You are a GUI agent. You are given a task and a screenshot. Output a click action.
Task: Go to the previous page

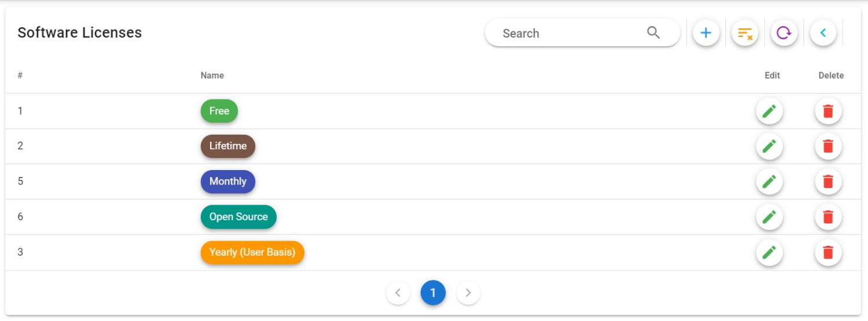tap(398, 293)
